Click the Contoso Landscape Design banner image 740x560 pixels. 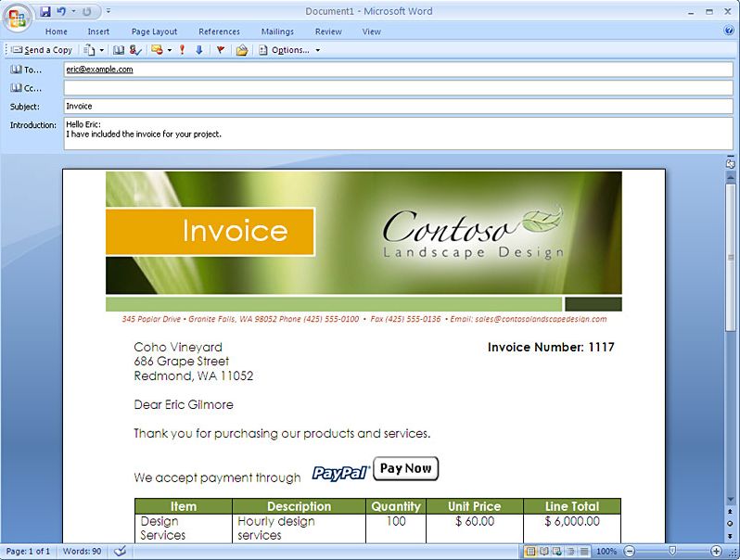pyautogui.click(x=364, y=233)
